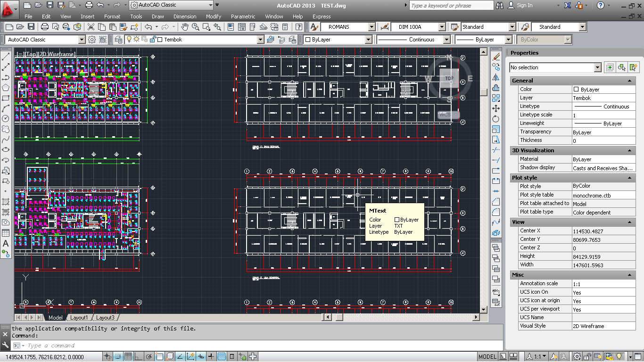The image size is (644, 362).
Task: Toggle Object Snap Tracking
Action: tap(179, 356)
